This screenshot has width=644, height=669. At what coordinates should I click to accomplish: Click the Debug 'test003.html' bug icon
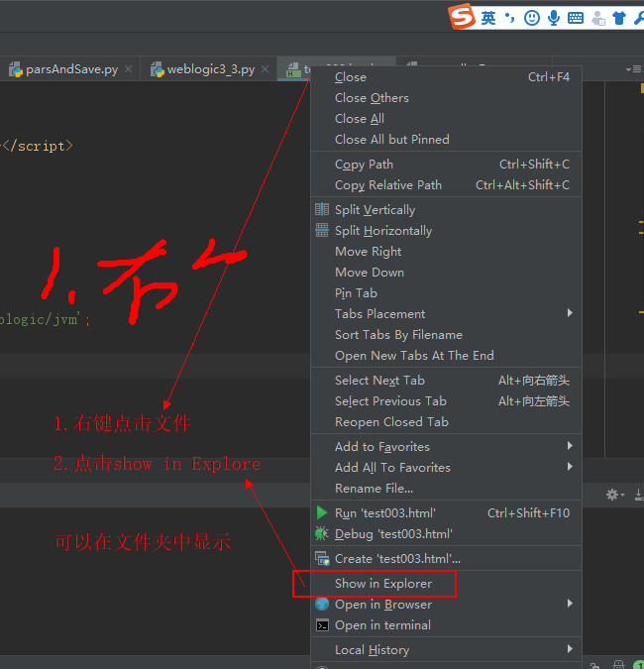click(322, 533)
